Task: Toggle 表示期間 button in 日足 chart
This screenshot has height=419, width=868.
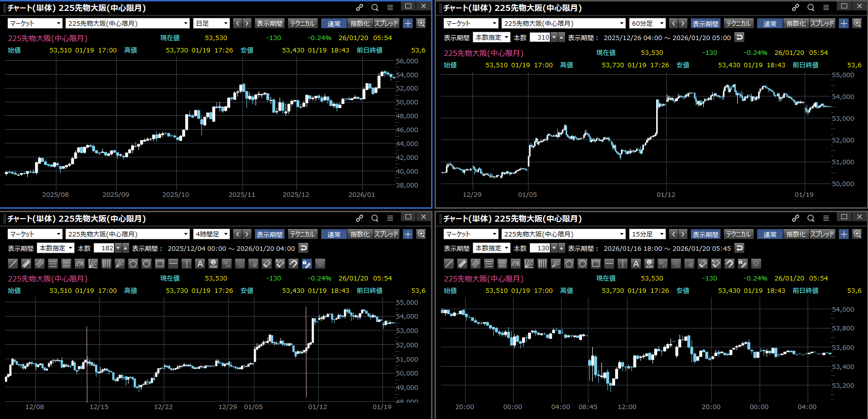Action: coord(269,23)
